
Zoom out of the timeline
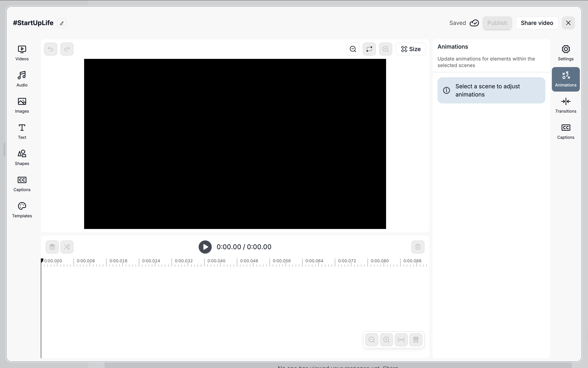coord(372,340)
